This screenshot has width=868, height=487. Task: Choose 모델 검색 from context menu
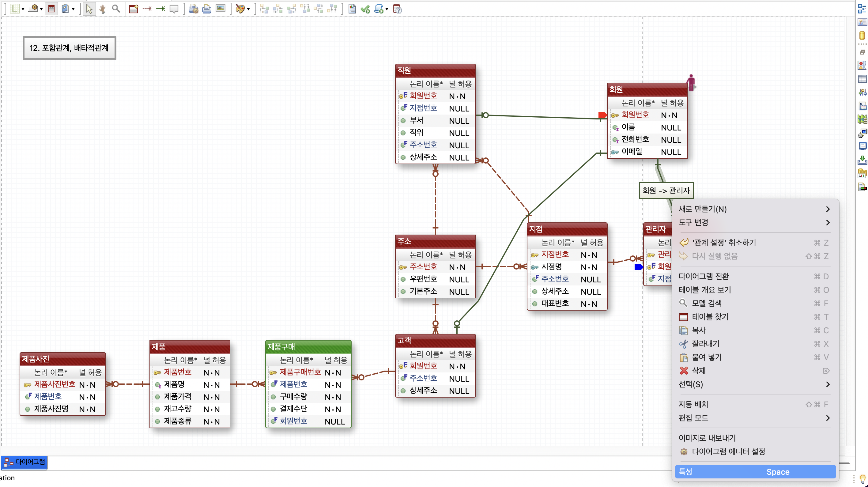point(755,303)
